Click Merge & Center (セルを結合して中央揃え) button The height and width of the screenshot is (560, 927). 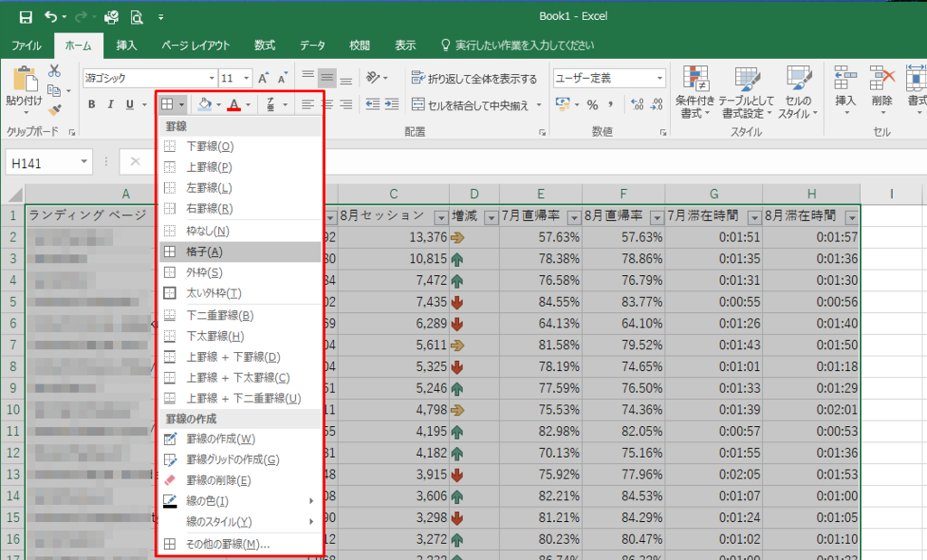471,105
